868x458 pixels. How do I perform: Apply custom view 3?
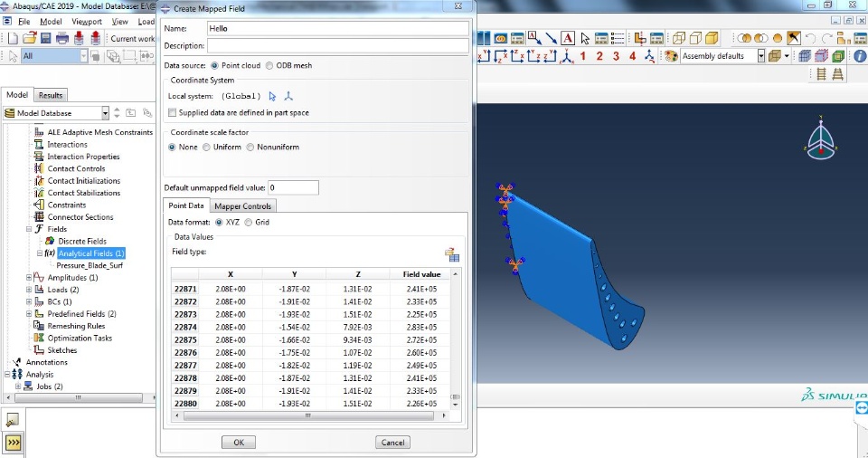616,56
